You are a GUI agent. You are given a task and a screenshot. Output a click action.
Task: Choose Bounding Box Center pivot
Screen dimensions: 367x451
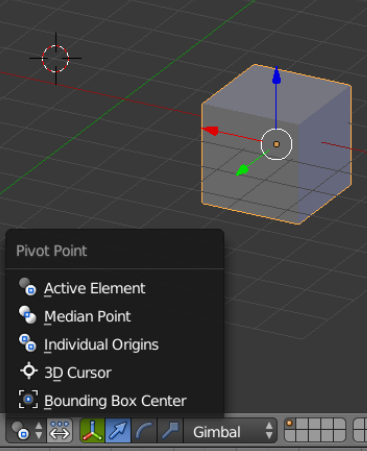(115, 400)
